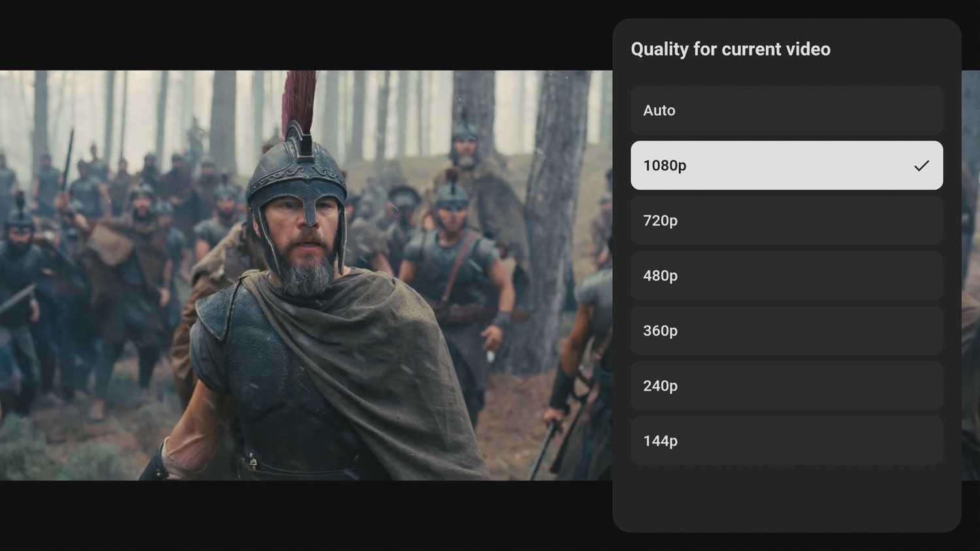
Task: Click the 'Quality for current video' heading
Action: click(730, 49)
